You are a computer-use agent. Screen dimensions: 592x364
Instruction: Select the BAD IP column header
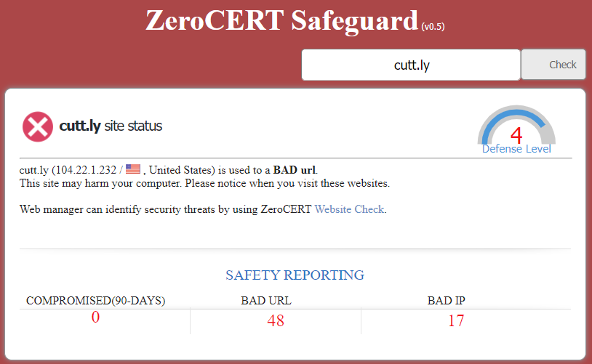pos(447,301)
